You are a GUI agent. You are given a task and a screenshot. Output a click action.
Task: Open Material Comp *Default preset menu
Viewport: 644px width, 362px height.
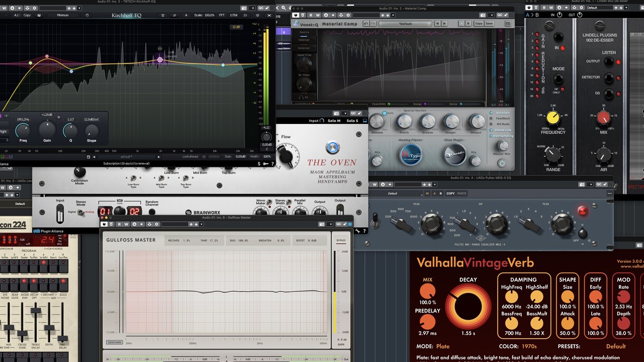405,24
